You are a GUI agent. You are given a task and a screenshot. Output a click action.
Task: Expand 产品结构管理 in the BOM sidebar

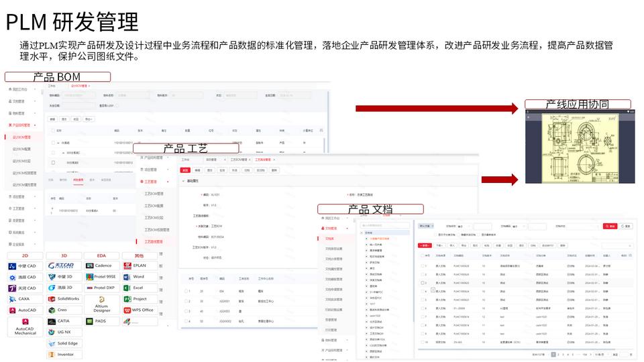[x=22, y=125]
